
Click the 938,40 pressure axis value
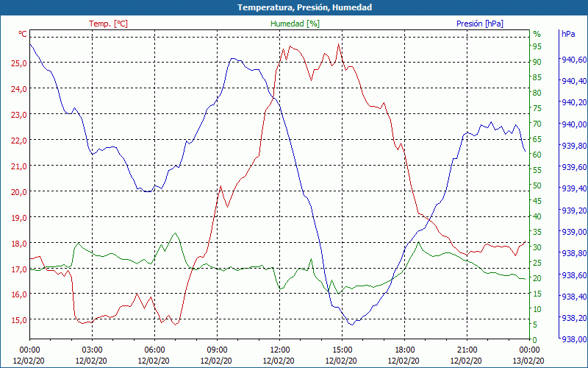[575, 297]
